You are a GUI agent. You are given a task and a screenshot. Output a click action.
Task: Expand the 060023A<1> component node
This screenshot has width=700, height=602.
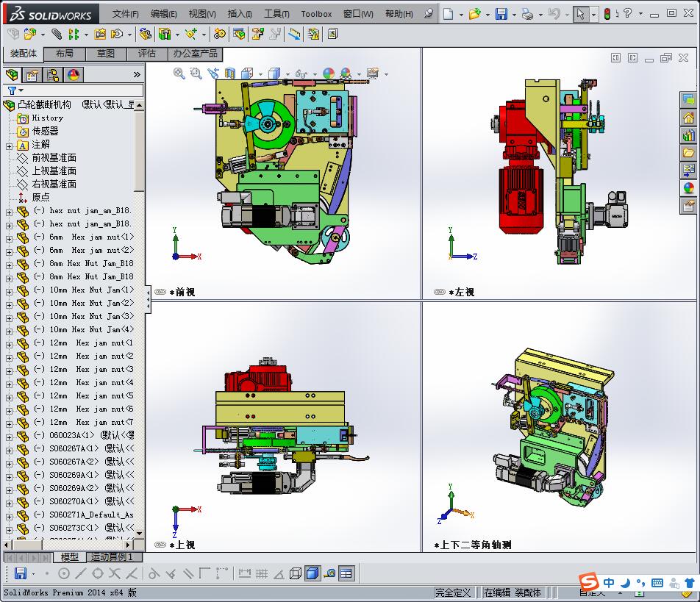[9, 437]
